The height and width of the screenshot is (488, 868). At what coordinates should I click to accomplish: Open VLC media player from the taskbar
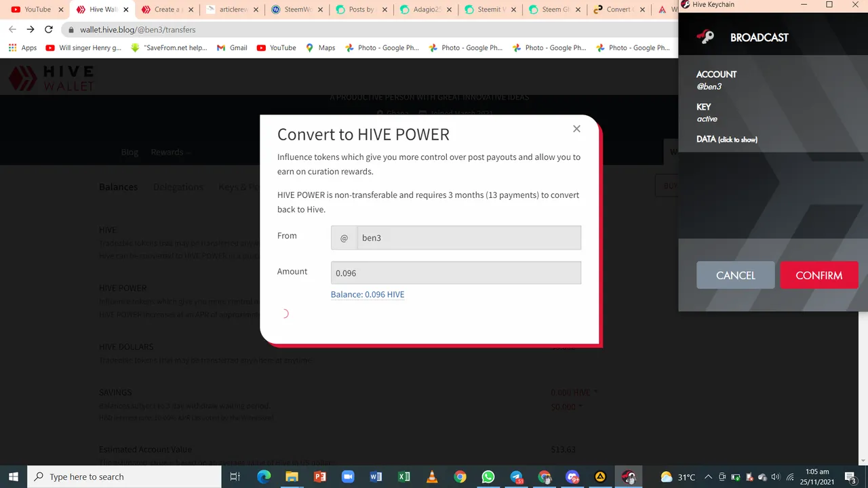pyautogui.click(x=432, y=476)
